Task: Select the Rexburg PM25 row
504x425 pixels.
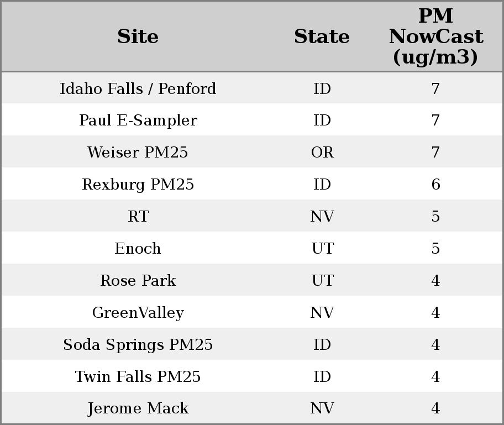Action: [x=138, y=185]
